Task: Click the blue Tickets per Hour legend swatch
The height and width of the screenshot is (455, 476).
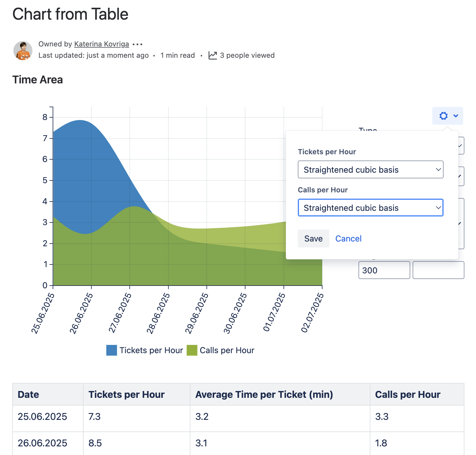Action: tap(112, 350)
